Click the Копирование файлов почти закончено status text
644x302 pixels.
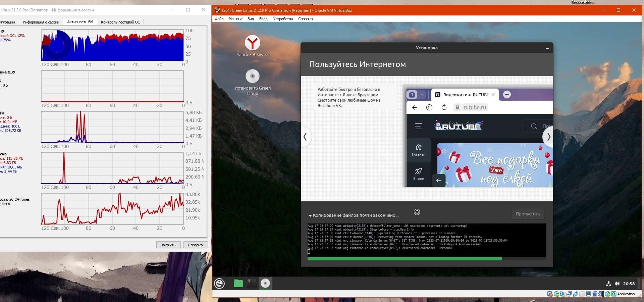click(356, 215)
